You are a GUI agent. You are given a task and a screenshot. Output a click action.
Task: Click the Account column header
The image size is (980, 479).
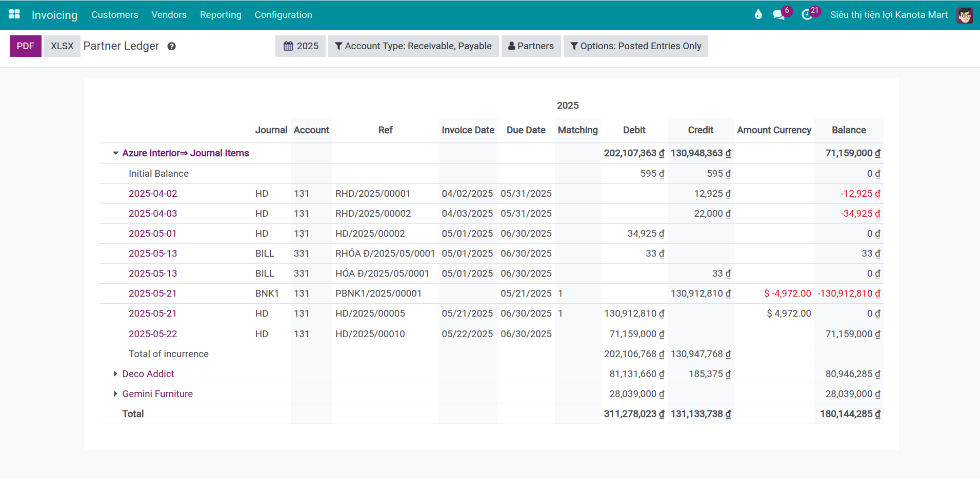(311, 130)
